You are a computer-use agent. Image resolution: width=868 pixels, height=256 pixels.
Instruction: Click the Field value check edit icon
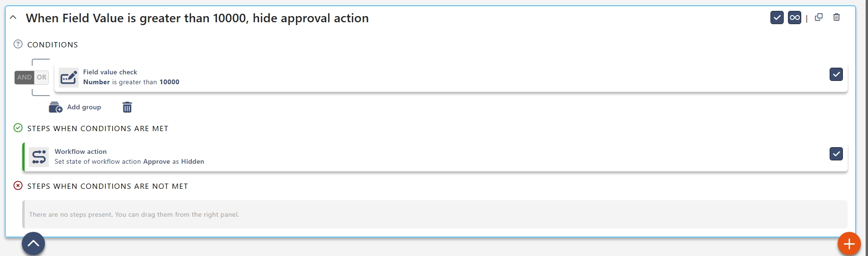(x=69, y=77)
